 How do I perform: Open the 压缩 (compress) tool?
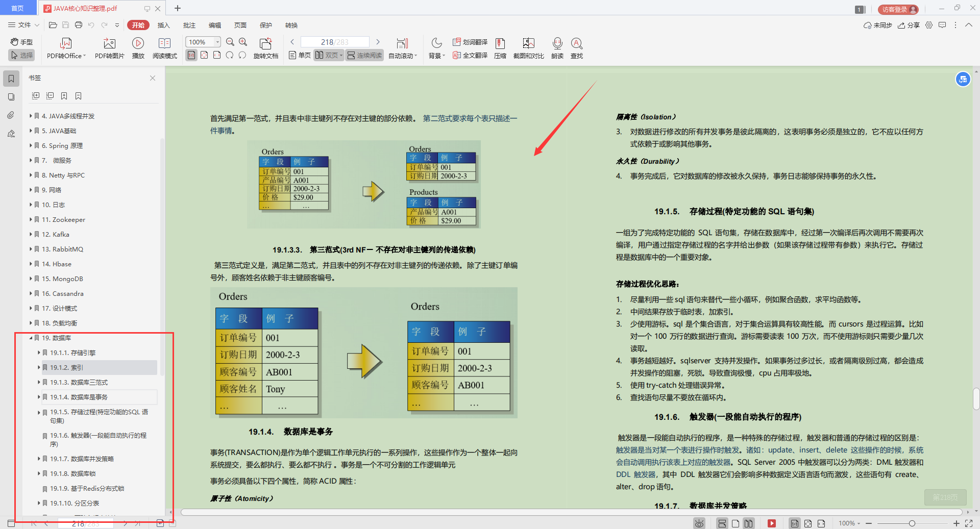click(500, 47)
